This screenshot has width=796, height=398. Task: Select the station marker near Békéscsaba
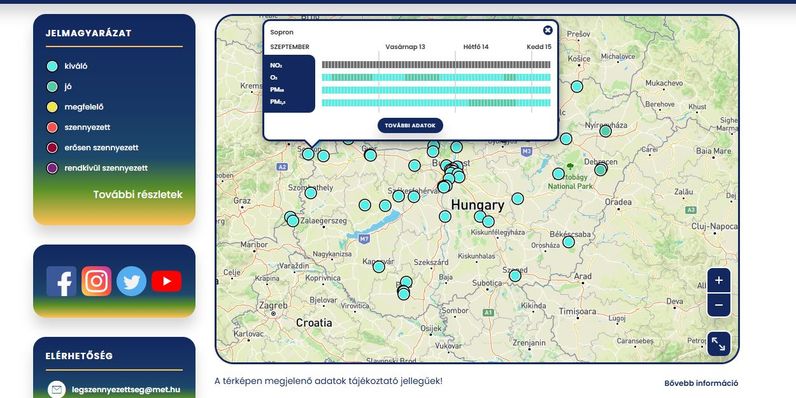(569, 242)
